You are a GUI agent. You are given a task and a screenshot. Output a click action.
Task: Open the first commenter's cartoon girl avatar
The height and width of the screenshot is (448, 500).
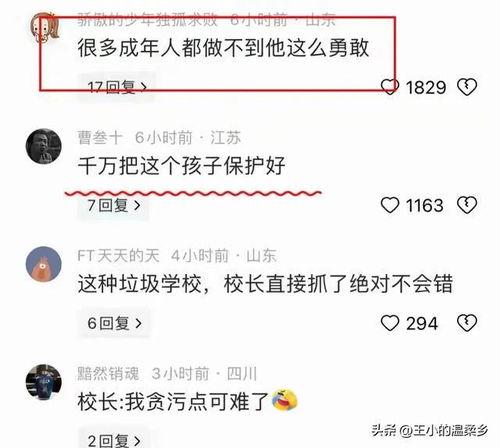click(x=44, y=28)
